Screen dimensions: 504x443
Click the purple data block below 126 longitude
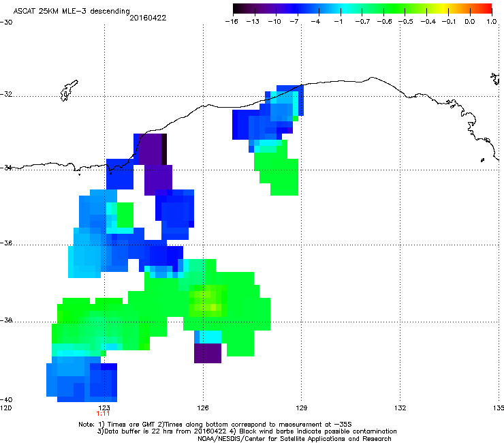[208, 353]
